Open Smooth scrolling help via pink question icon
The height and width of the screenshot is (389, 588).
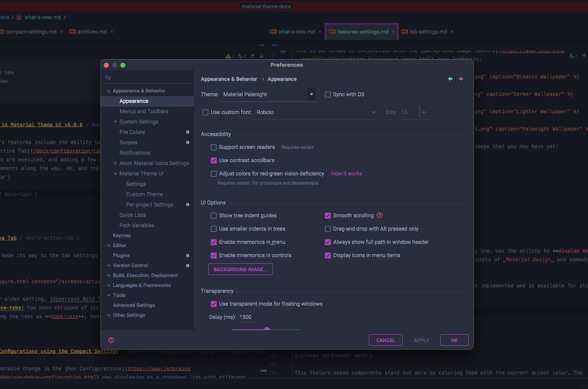pyautogui.click(x=379, y=215)
